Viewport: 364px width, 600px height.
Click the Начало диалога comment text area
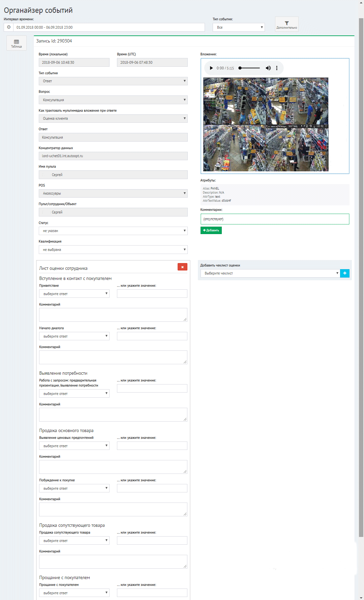[x=113, y=357]
